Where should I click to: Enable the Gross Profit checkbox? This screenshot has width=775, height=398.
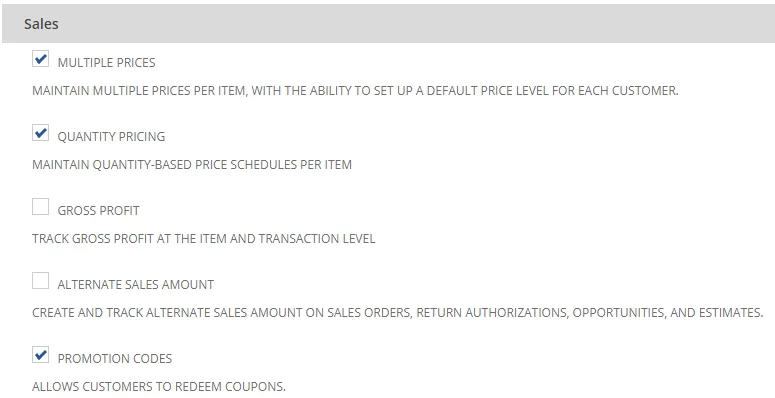click(41, 207)
